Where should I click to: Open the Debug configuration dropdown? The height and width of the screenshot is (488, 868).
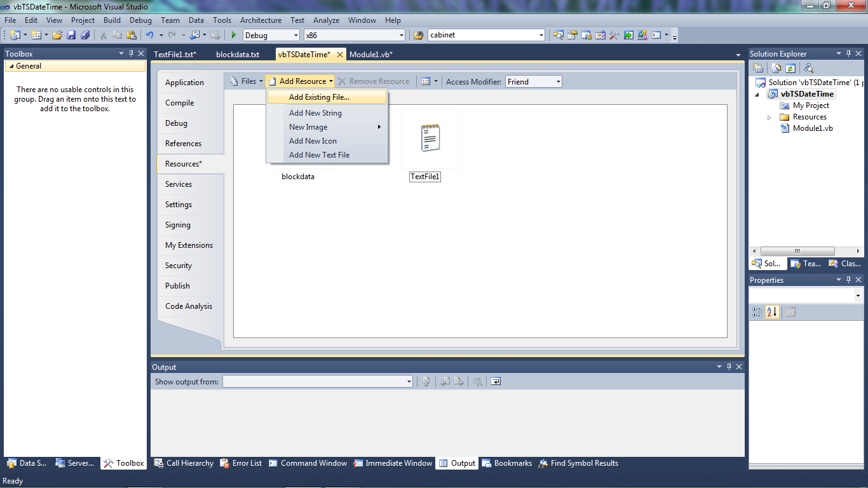click(294, 36)
